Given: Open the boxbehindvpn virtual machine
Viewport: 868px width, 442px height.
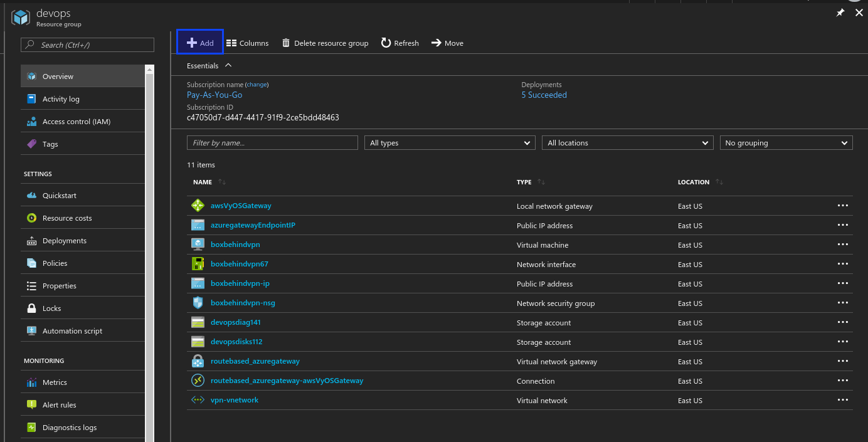Looking at the screenshot, I should point(235,245).
